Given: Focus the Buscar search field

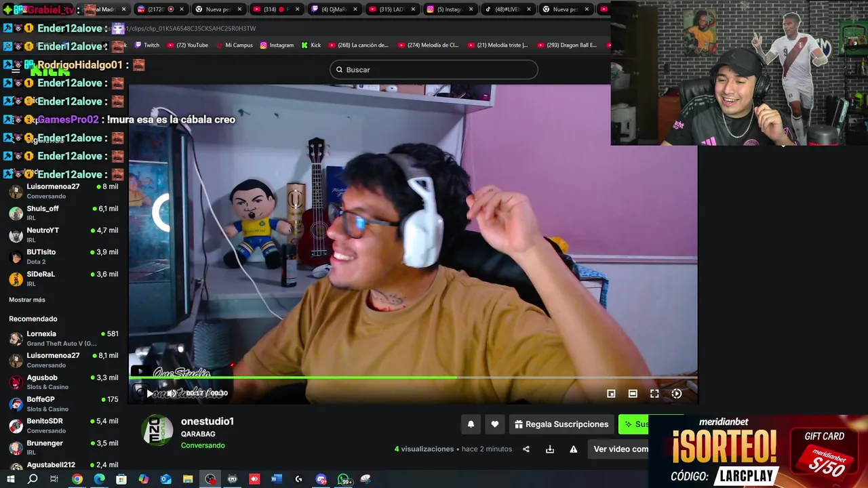Looking at the screenshot, I should [434, 70].
